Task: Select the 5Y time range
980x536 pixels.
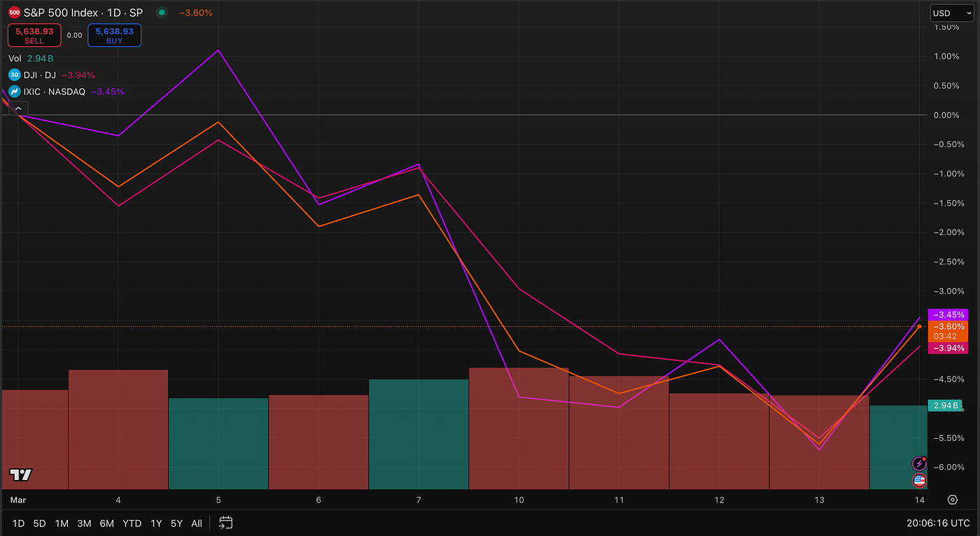Action: 176,523
